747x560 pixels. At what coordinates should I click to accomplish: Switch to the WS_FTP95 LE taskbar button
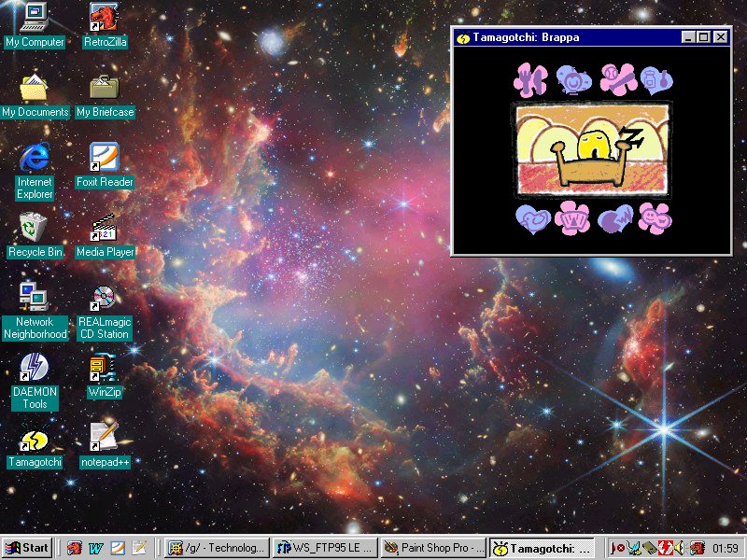(325, 548)
